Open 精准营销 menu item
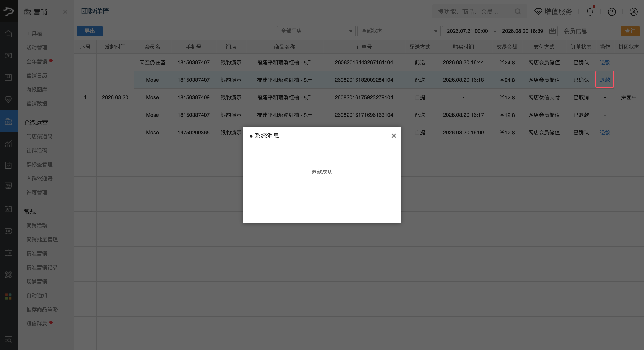Viewport: 644px width, 350px height. 37,253
